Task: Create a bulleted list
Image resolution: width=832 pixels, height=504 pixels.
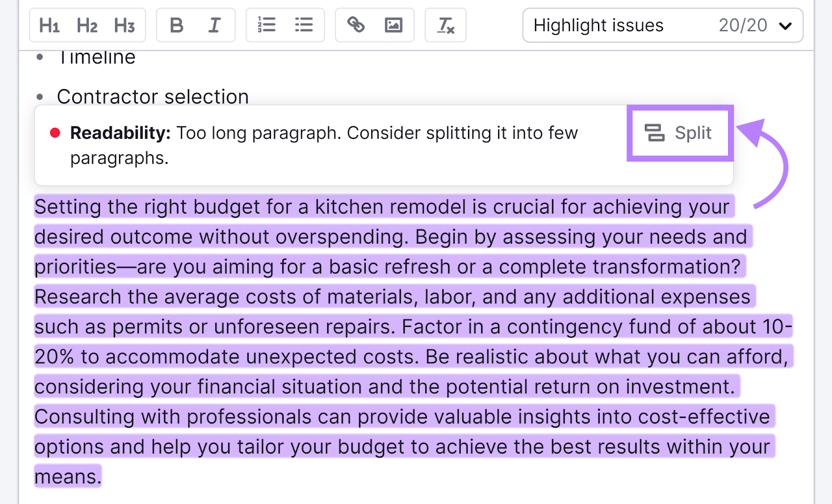Action: 304,25
